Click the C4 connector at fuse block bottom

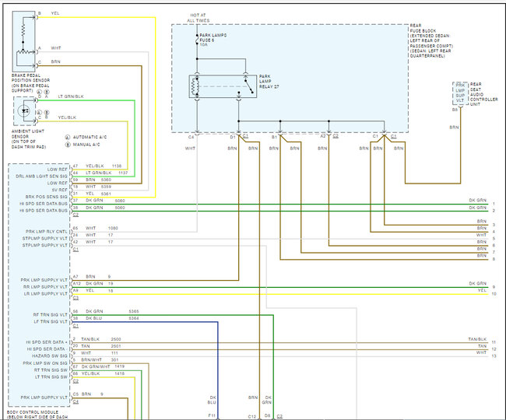pyautogui.click(x=191, y=136)
